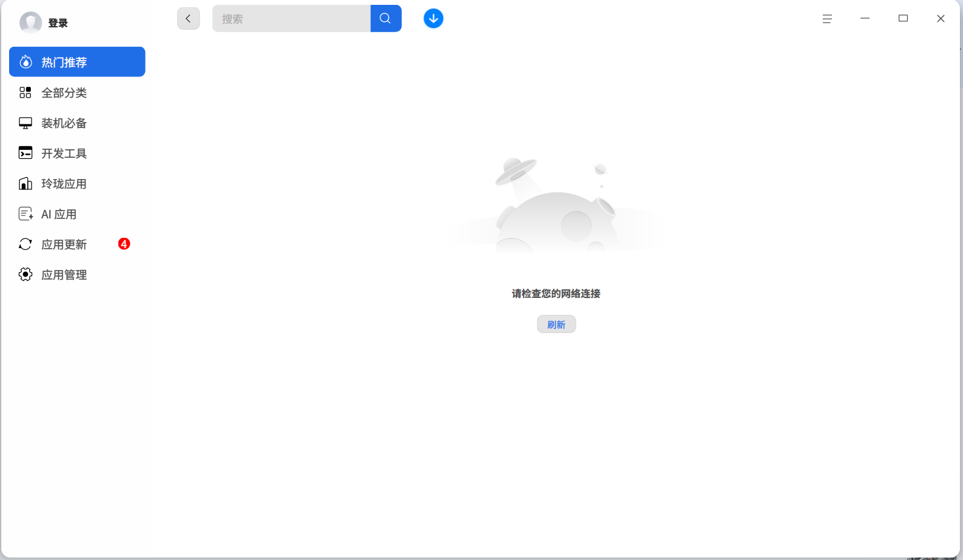Open 开发工具 section

pyautogui.click(x=77, y=153)
